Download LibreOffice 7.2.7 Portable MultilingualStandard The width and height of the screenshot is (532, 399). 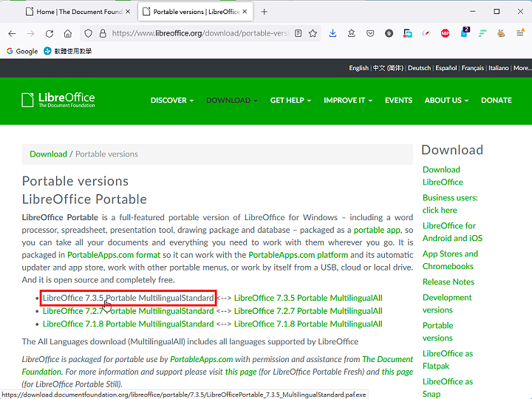click(x=129, y=311)
